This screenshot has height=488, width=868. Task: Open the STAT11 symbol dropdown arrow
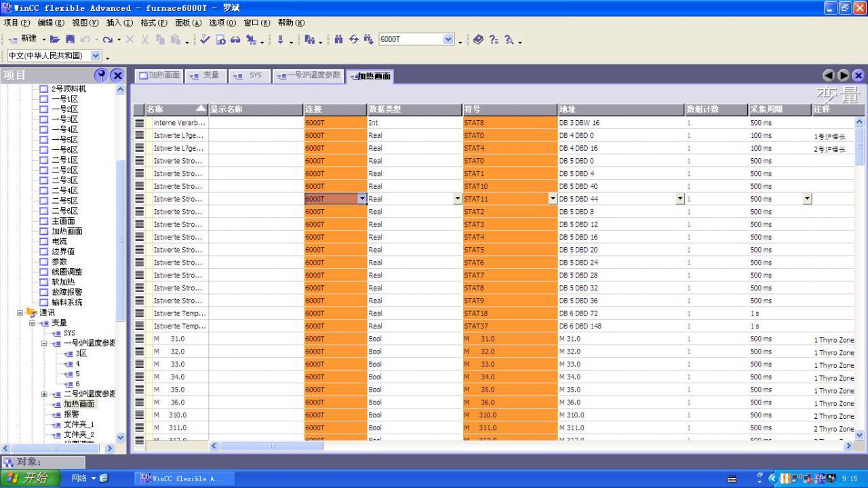point(553,198)
